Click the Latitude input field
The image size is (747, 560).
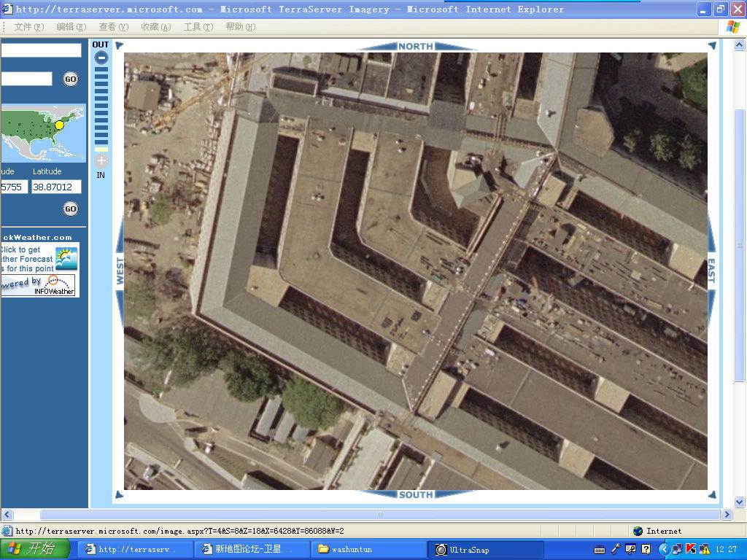point(56,187)
